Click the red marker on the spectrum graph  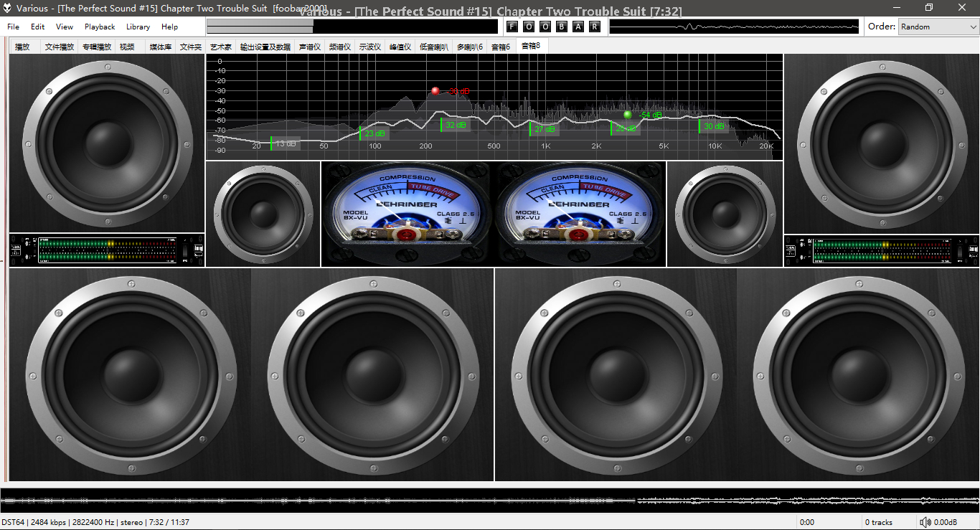click(435, 91)
